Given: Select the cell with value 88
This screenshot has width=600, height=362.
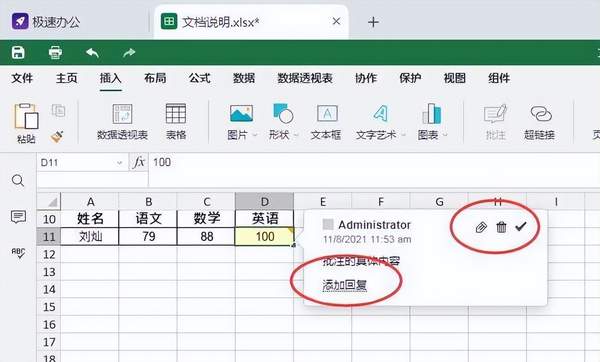Looking at the screenshot, I should coord(207,236).
